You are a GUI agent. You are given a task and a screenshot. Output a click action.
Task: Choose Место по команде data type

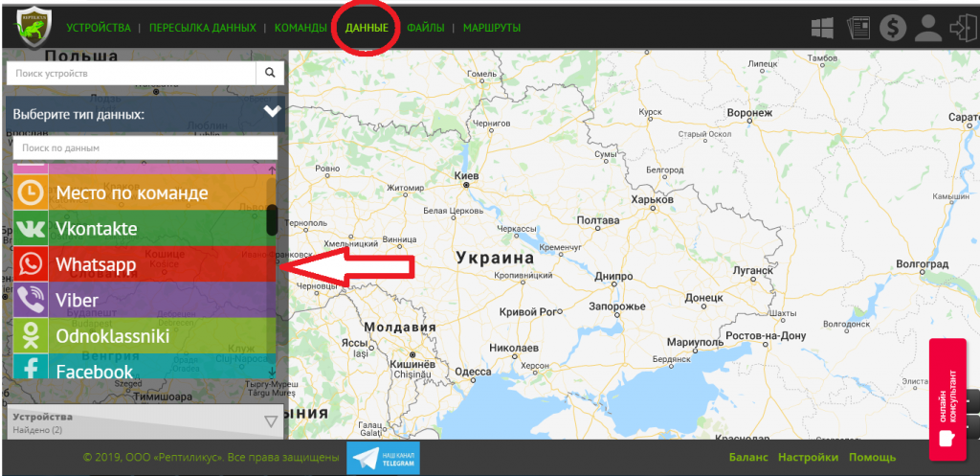[x=145, y=193]
